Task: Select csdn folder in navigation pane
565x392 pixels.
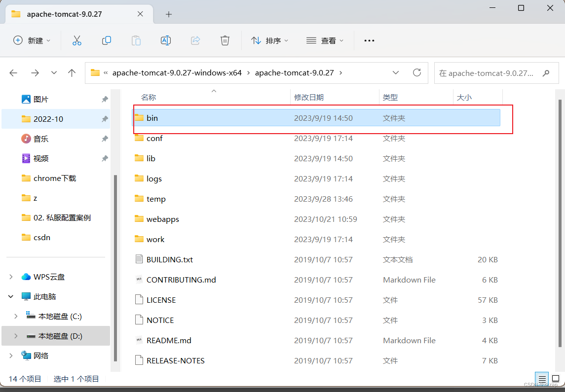Action: click(56, 238)
